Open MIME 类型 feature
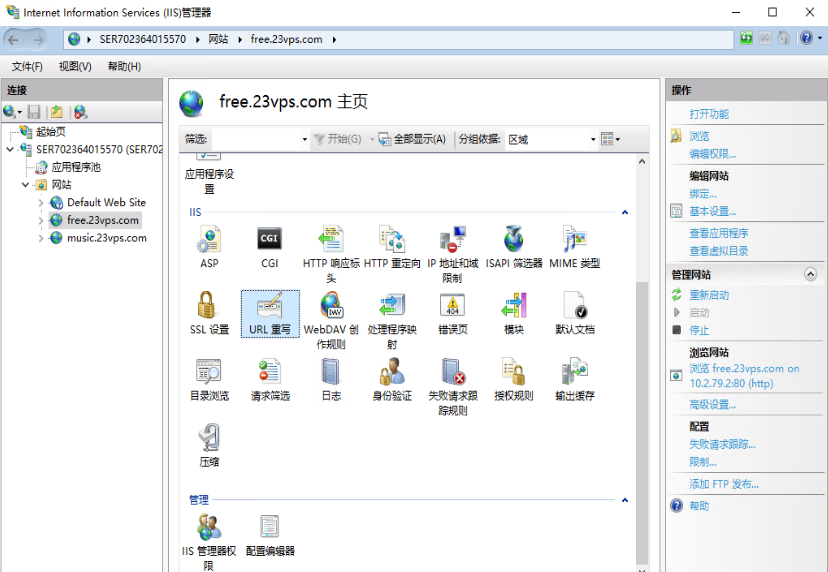The image size is (828, 572). coord(575,247)
